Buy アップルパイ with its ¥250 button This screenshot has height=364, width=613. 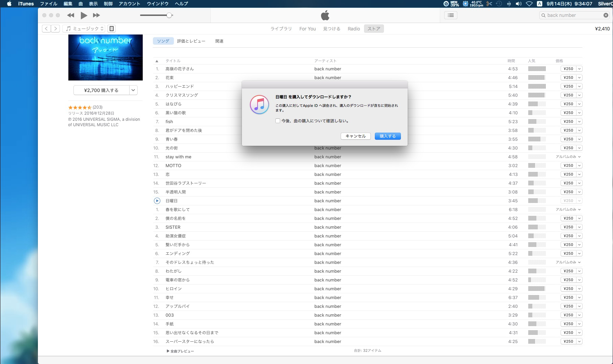pos(568,306)
